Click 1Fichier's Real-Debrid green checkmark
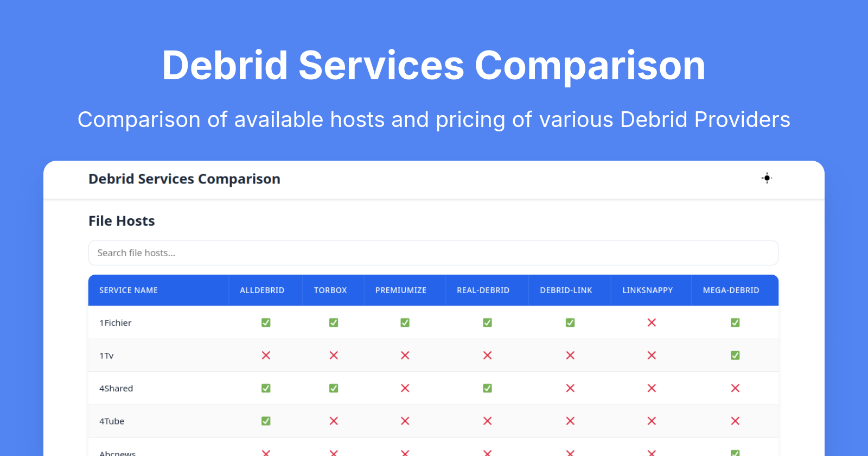The image size is (868, 456). click(488, 322)
